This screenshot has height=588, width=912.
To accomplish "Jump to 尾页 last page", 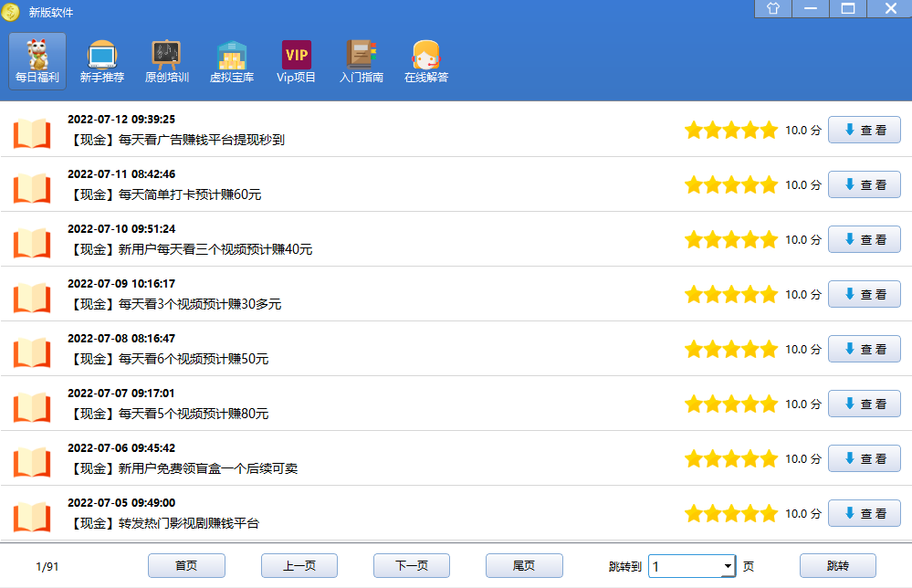I will (x=523, y=566).
